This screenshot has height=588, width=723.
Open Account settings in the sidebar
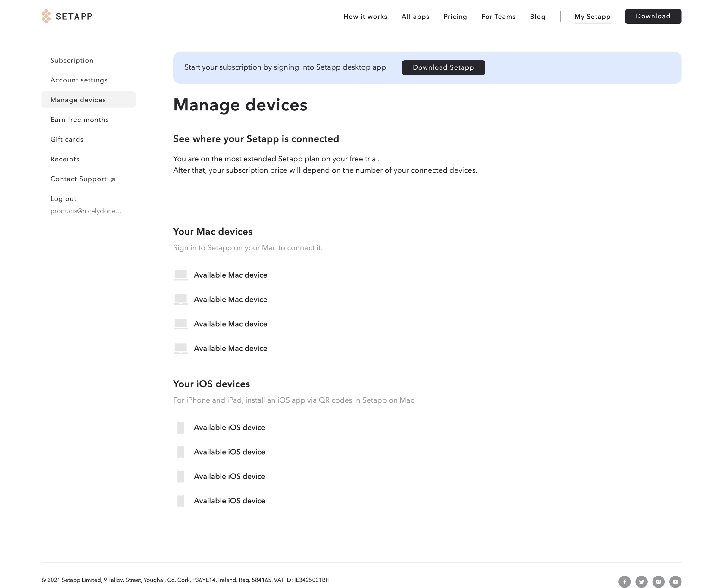[79, 80]
